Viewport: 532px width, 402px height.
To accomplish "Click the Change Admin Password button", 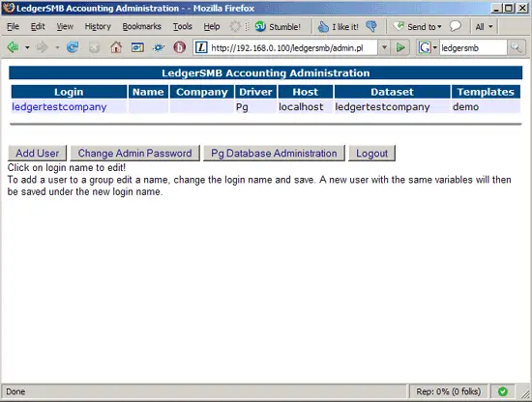I will coord(134,154).
